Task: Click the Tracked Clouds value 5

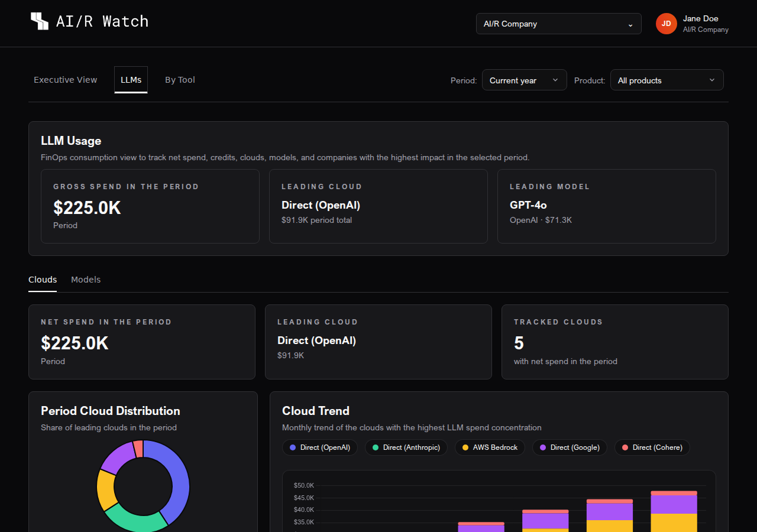Action: tap(519, 343)
